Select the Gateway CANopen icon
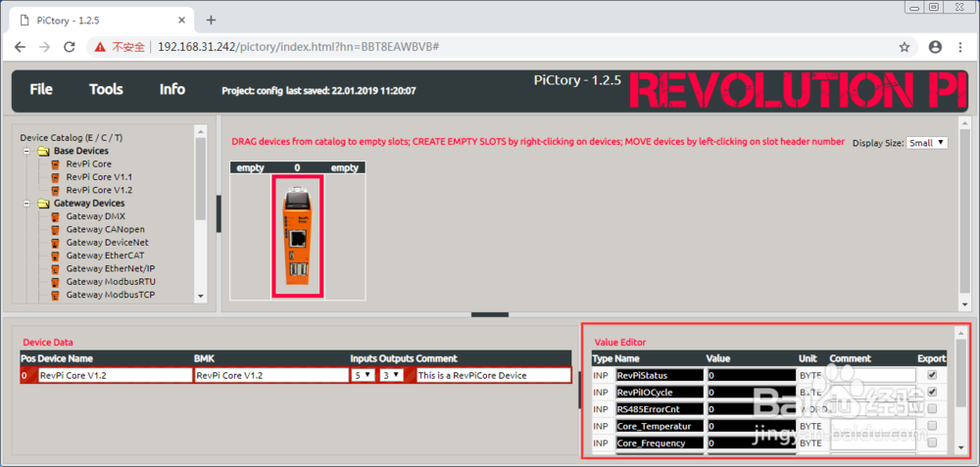 tap(55, 230)
